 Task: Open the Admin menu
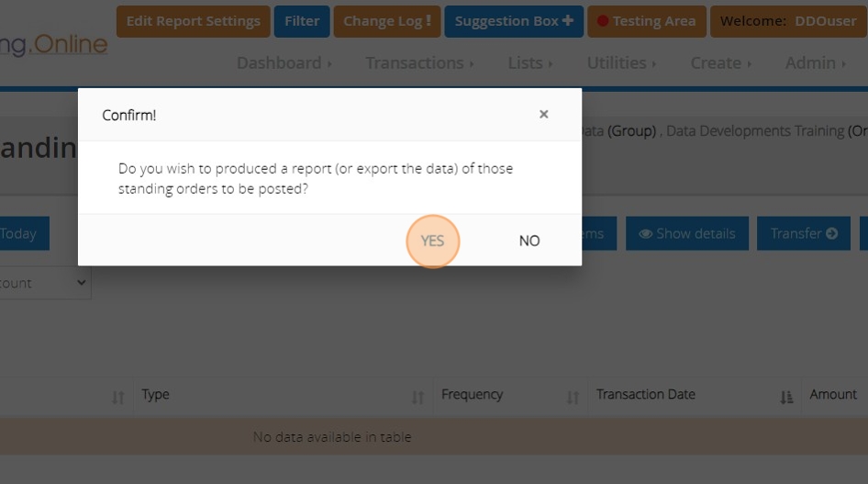(816, 62)
